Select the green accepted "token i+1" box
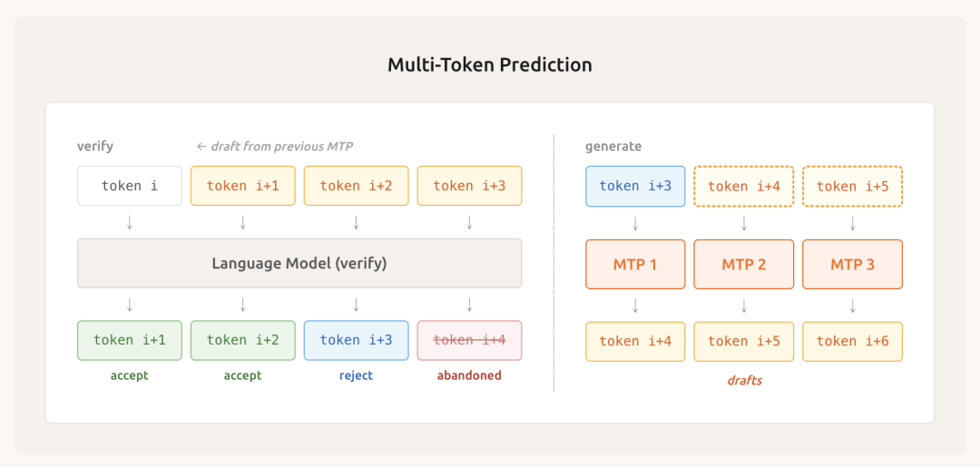 click(130, 340)
